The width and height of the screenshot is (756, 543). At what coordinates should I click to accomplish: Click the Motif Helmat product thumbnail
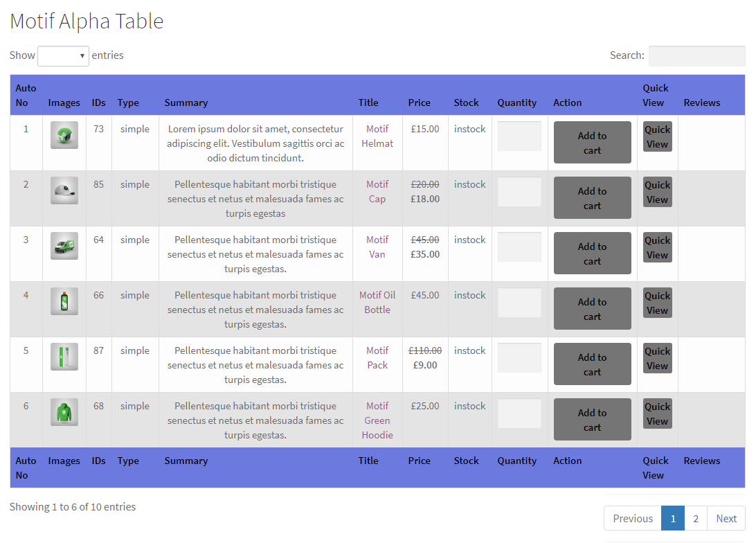click(64, 135)
